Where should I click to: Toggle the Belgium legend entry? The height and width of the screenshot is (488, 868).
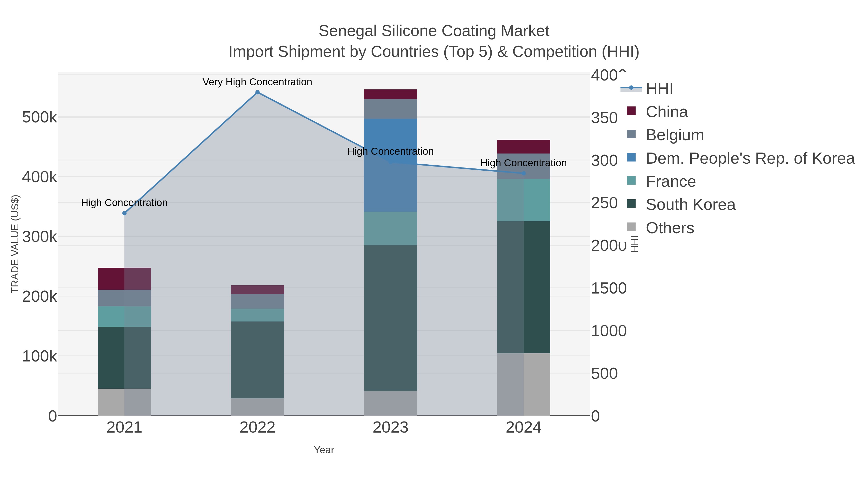665,135
